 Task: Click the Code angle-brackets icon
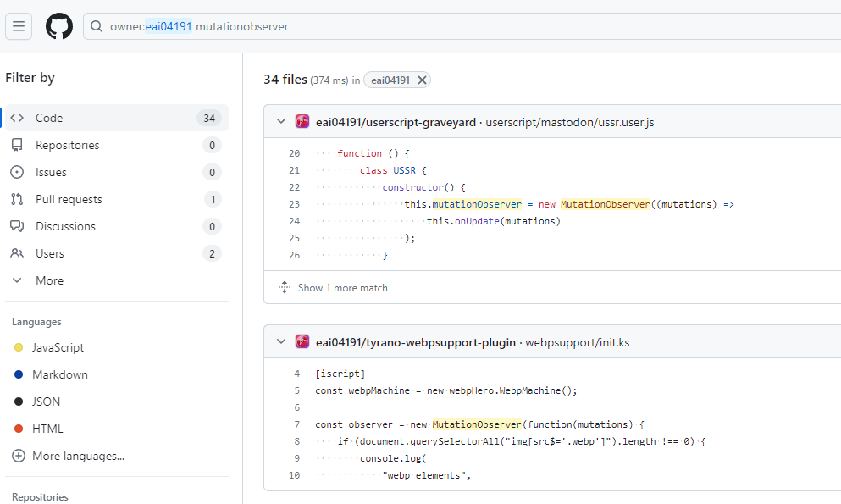17,118
